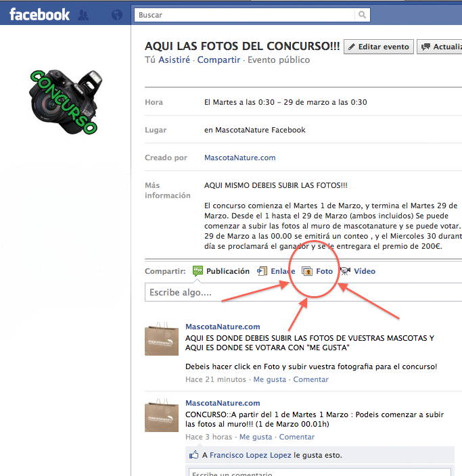Select the Foto share tab
This screenshot has width=462, height=476.
coord(325,271)
